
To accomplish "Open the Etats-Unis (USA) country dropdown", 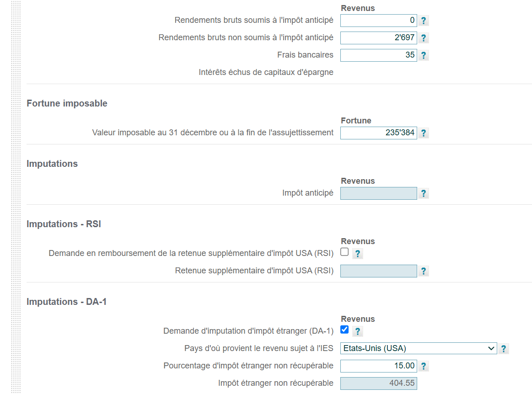I will [x=419, y=348].
